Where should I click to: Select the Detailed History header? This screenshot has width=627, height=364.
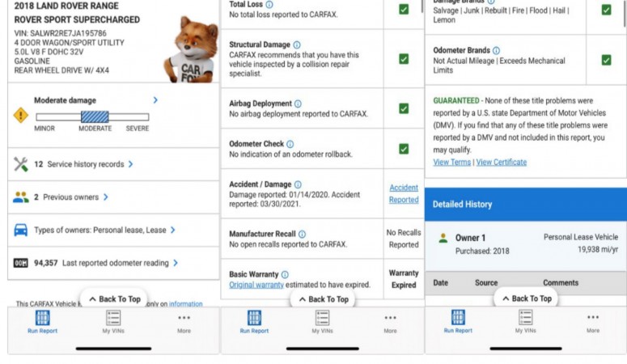525,205
